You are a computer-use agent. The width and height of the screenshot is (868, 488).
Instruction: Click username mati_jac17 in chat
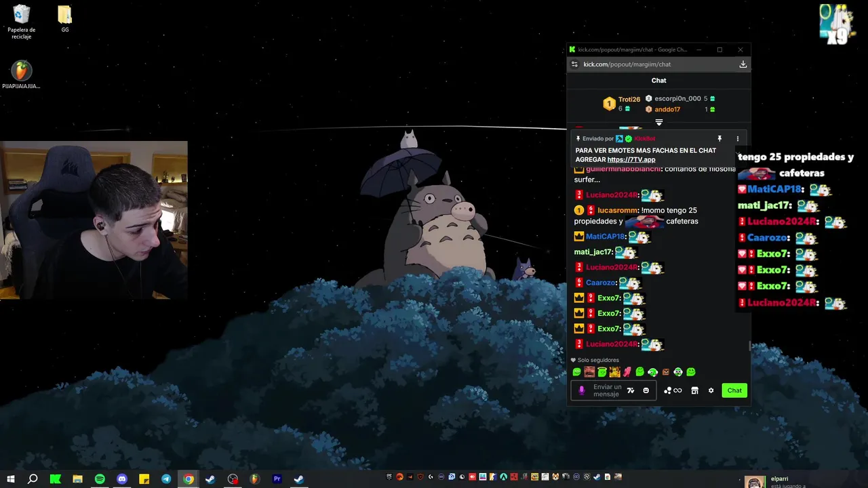[x=593, y=252]
